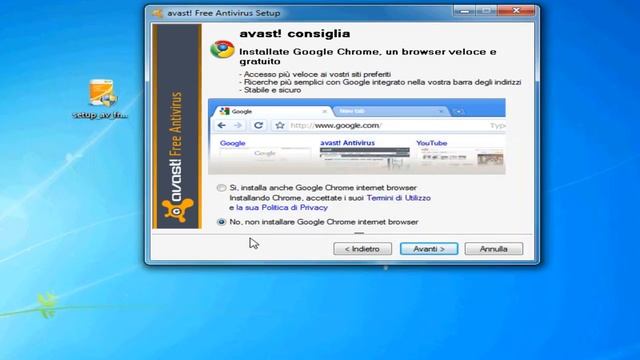The height and width of the screenshot is (360, 640).
Task: Click 'Accesso più veloce ai vostri siti preferiti' text
Action: click(x=317, y=74)
